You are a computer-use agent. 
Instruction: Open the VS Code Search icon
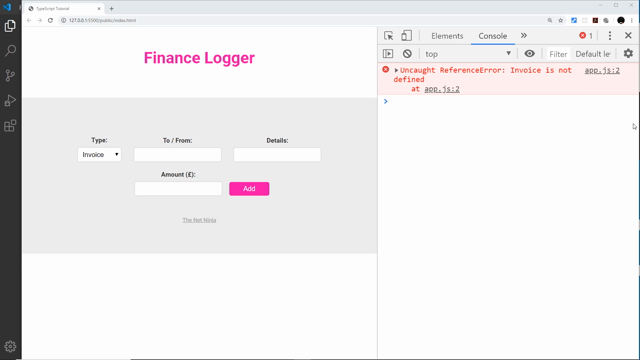point(10,51)
